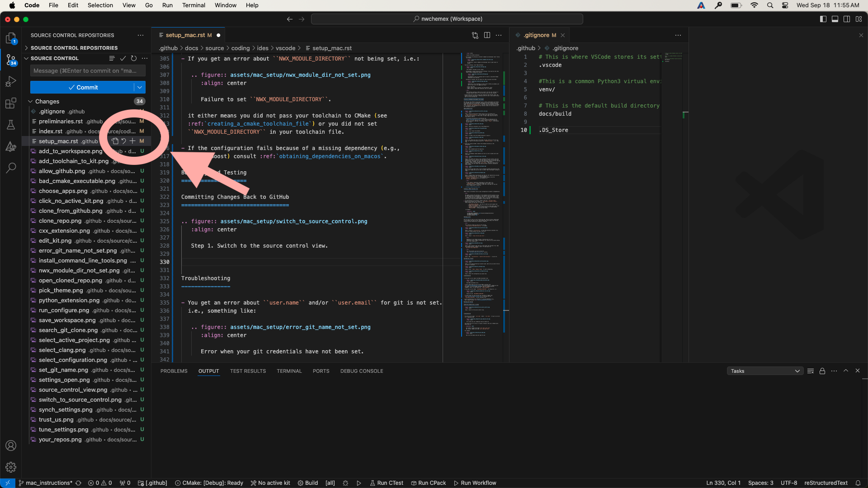The height and width of the screenshot is (488, 868).
Task: Click the commit checkmark icon in the Source Control header
Action: pos(123,58)
